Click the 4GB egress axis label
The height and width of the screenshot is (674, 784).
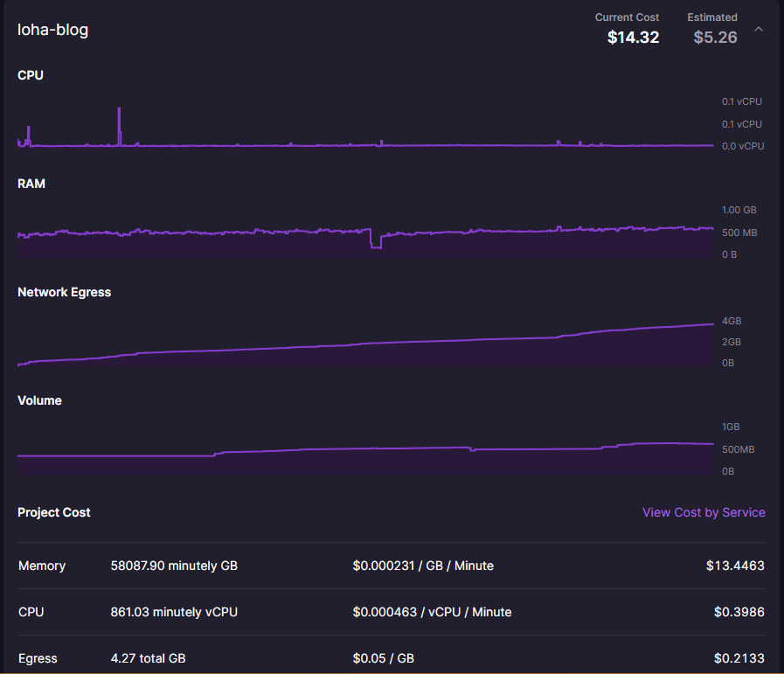pyautogui.click(x=732, y=321)
